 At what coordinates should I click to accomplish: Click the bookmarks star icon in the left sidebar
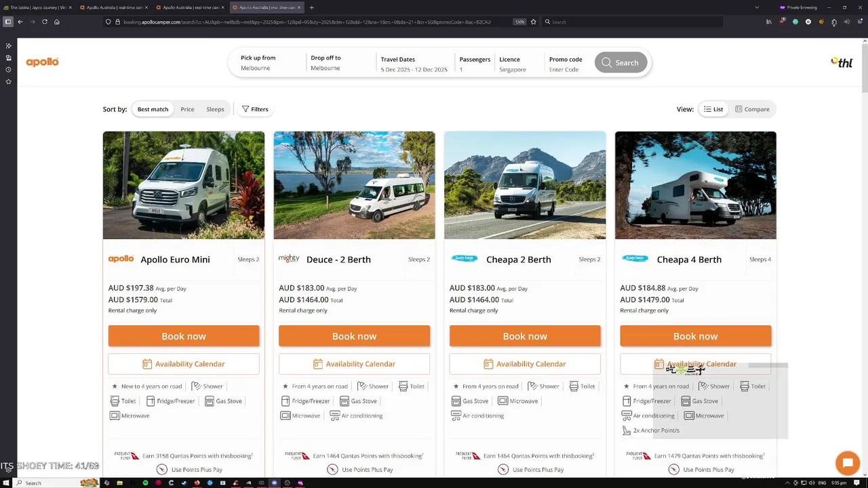8,82
